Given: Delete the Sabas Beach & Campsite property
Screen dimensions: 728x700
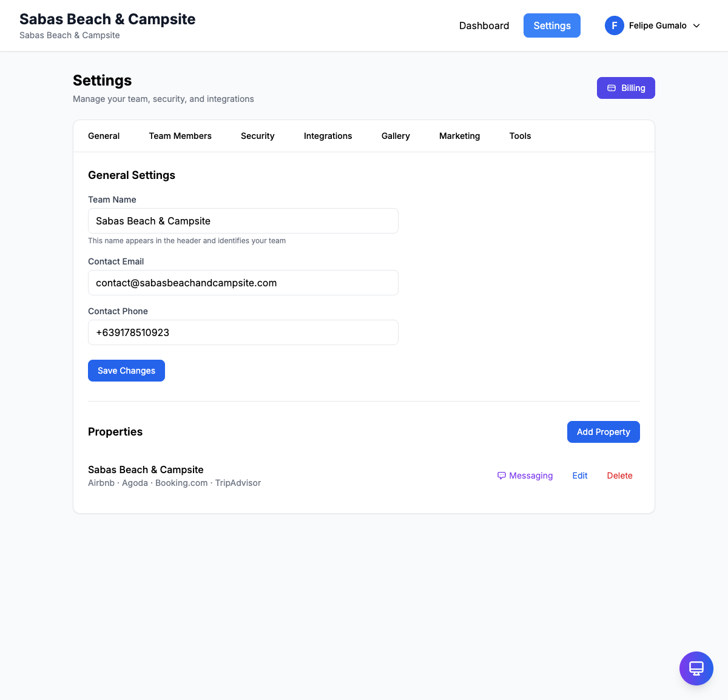Looking at the screenshot, I should tap(619, 476).
